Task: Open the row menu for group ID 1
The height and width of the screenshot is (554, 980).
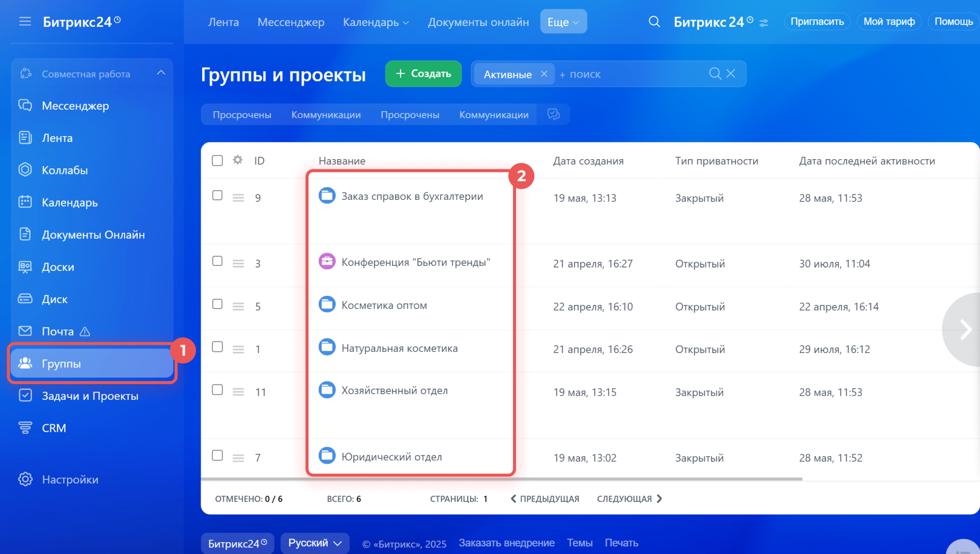Action: (238, 349)
